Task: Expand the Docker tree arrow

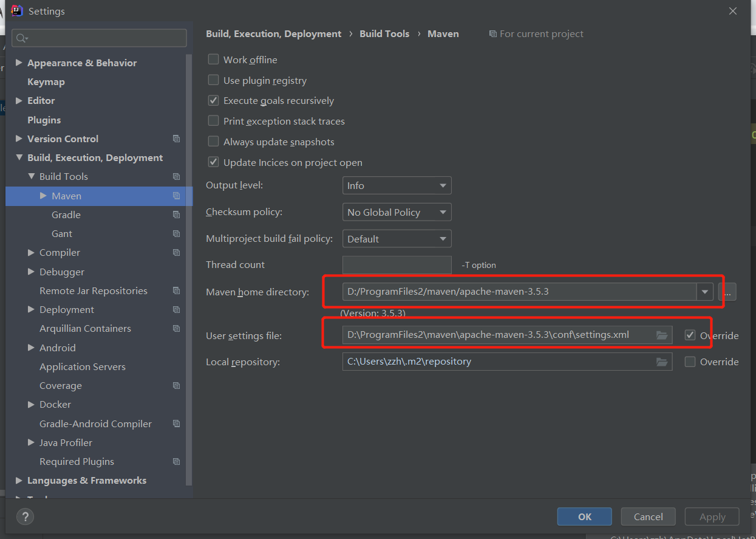Action: [31, 404]
